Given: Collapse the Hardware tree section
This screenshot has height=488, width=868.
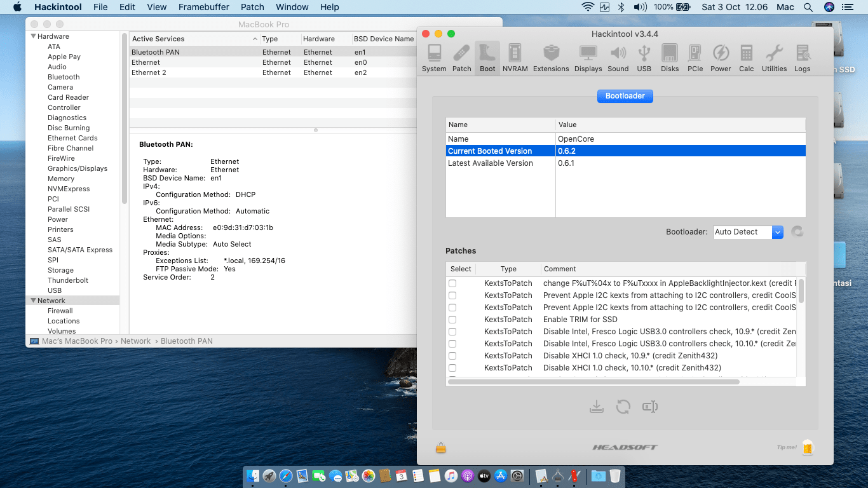Looking at the screenshot, I should [34, 37].
